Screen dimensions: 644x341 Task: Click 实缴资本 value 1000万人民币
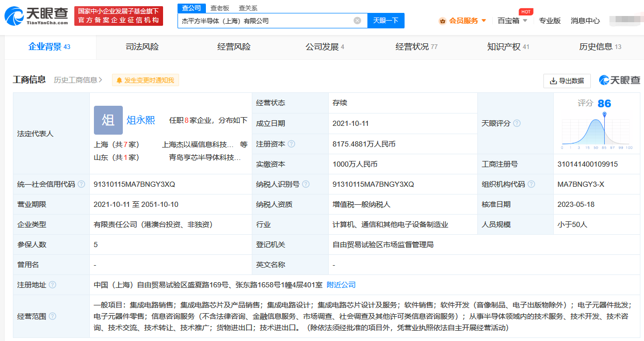click(x=355, y=164)
